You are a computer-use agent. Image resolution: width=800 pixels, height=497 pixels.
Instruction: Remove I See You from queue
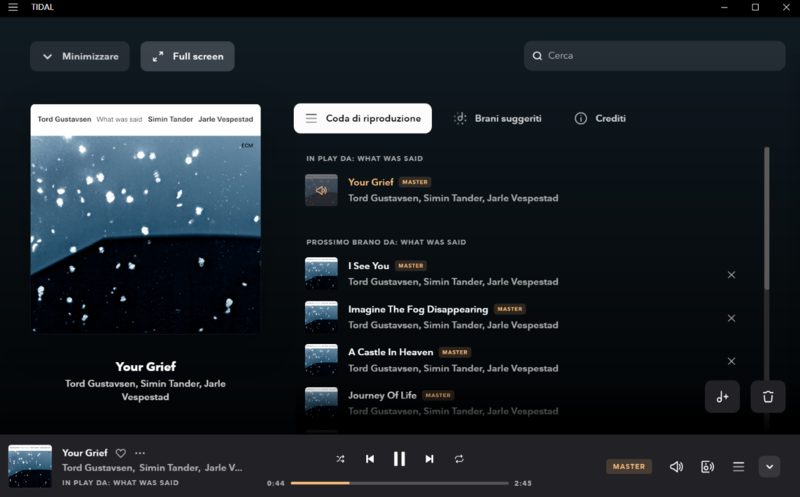(x=731, y=275)
